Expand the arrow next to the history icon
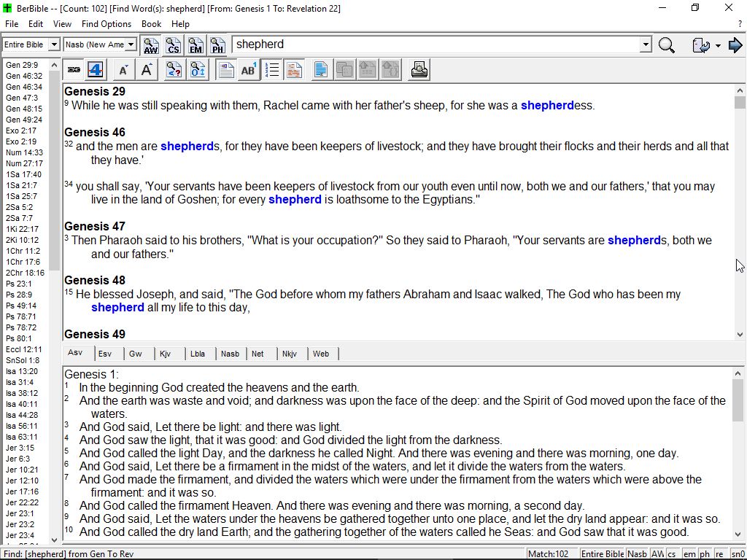Viewport: 747px width, 560px height. [718, 45]
